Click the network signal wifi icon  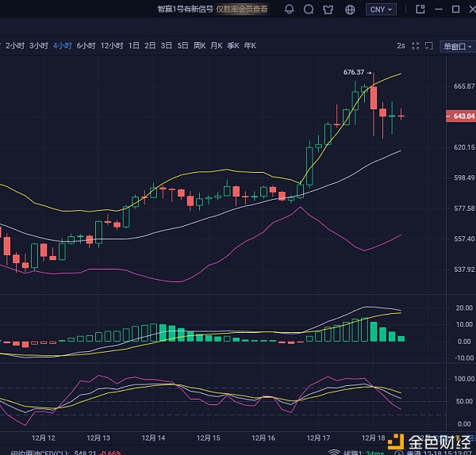point(334,453)
